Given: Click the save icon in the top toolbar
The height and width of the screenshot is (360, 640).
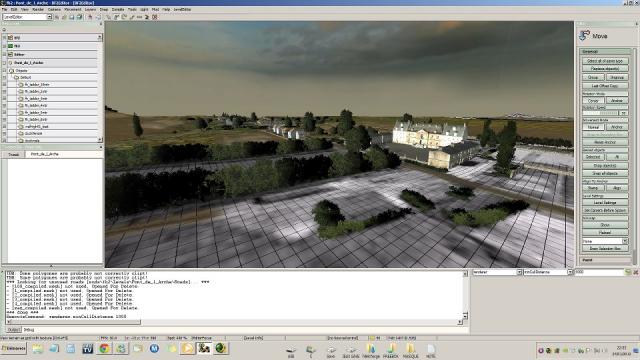Looking at the screenshot, I should [x=71, y=17].
